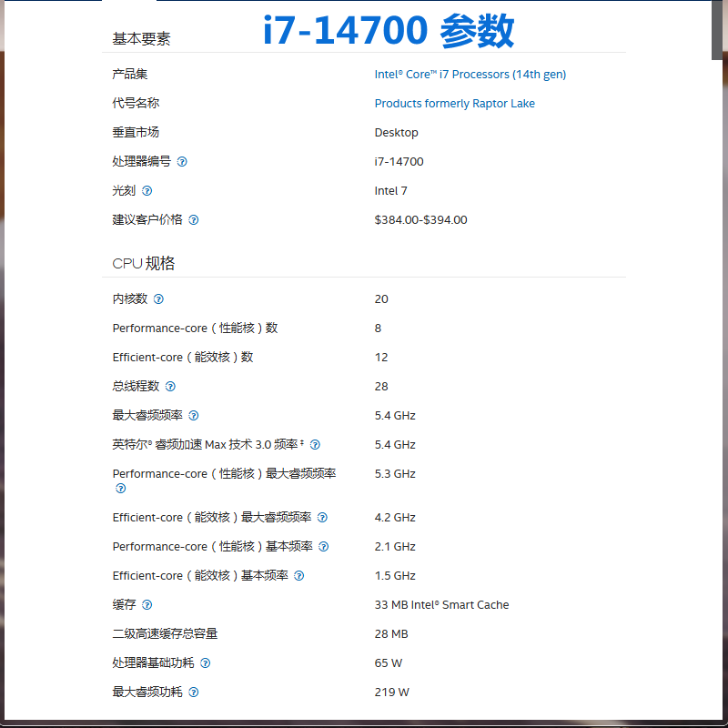Click the help icon next to 处理器编号
This screenshot has height=728, width=728.
point(182,162)
